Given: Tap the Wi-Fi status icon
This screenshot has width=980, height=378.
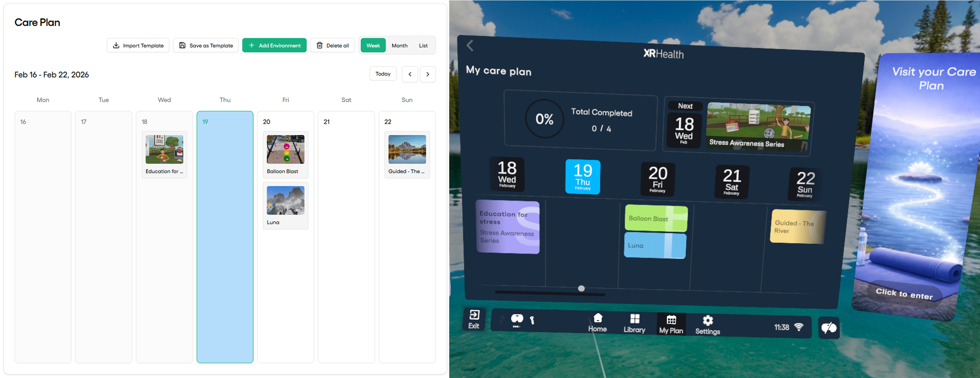Looking at the screenshot, I should point(799,327).
